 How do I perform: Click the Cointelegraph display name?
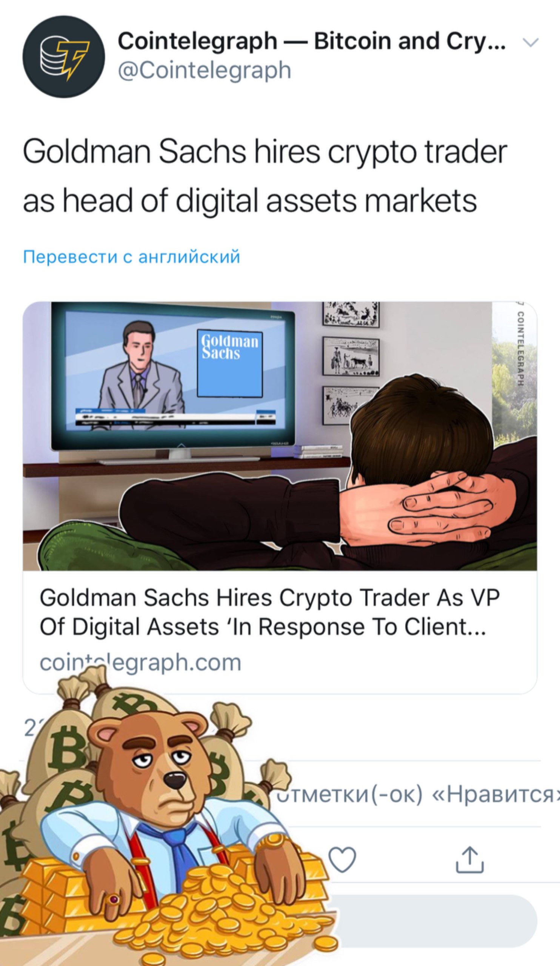[312, 41]
